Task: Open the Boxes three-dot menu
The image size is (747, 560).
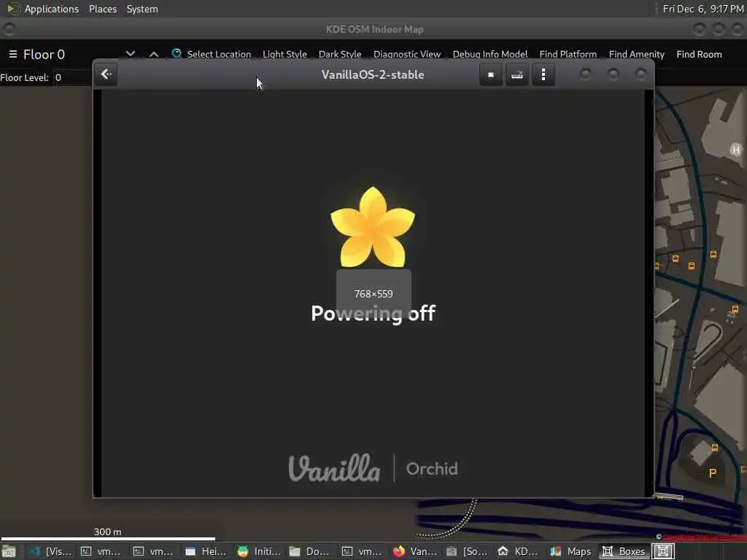Action: 543,75
